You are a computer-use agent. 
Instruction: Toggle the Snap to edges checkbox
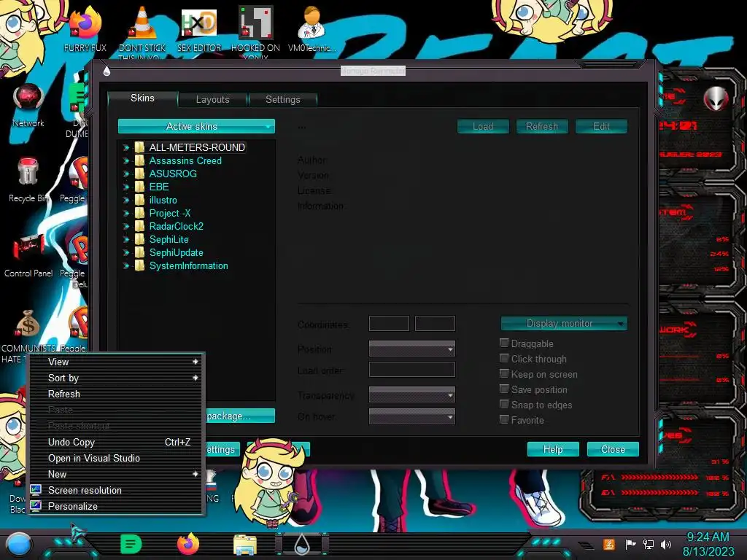click(504, 404)
